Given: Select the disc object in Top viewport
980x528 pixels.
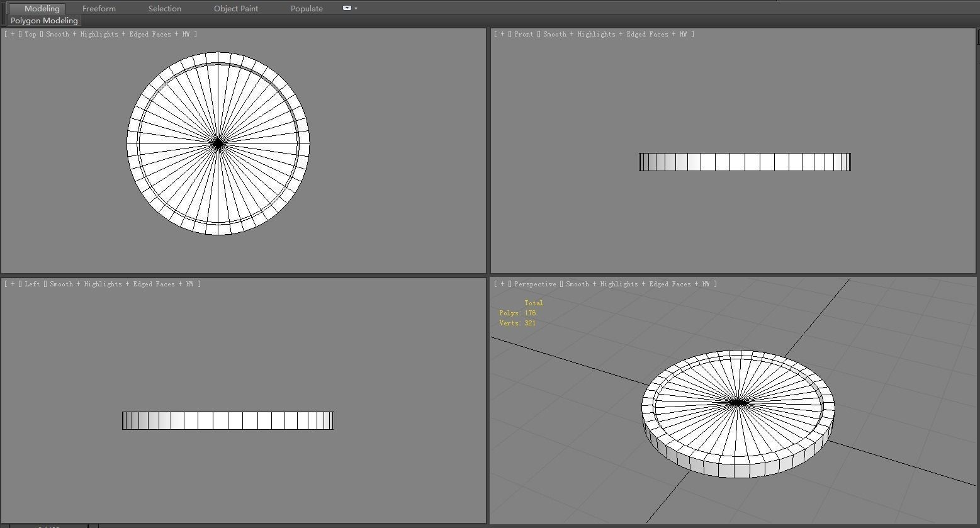Looking at the screenshot, I should click(x=218, y=143).
